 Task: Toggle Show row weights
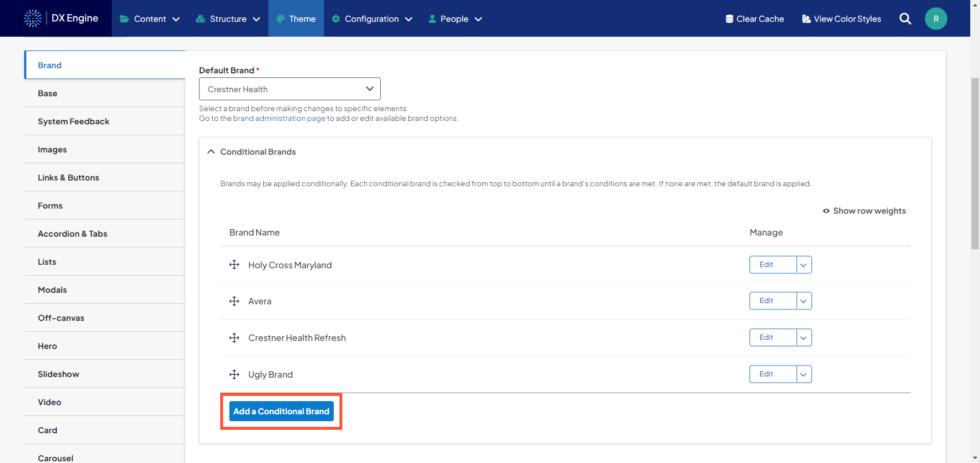(864, 211)
